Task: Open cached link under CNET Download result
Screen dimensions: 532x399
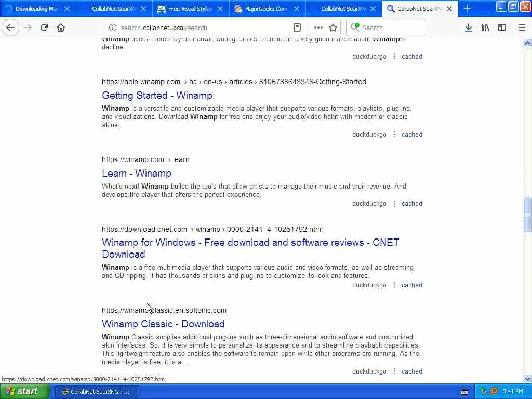Action: pyautogui.click(x=412, y=285)
